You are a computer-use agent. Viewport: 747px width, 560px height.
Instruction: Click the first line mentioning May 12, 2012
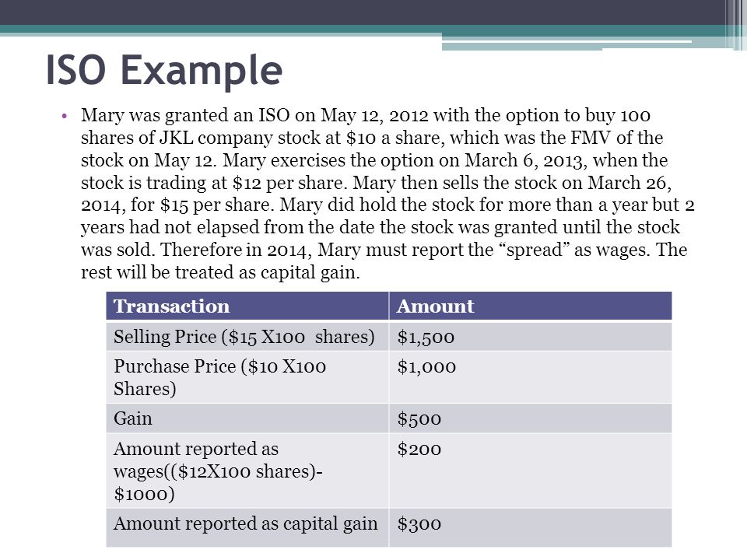[x=366, y=115]
